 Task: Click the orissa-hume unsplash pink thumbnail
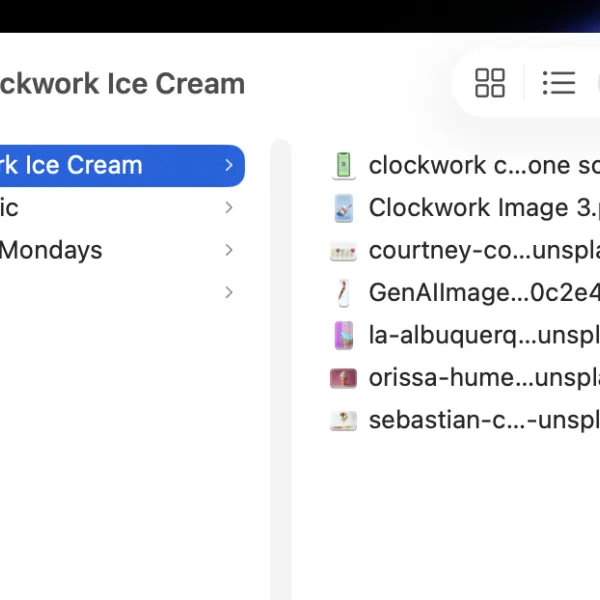coord(343,378)
